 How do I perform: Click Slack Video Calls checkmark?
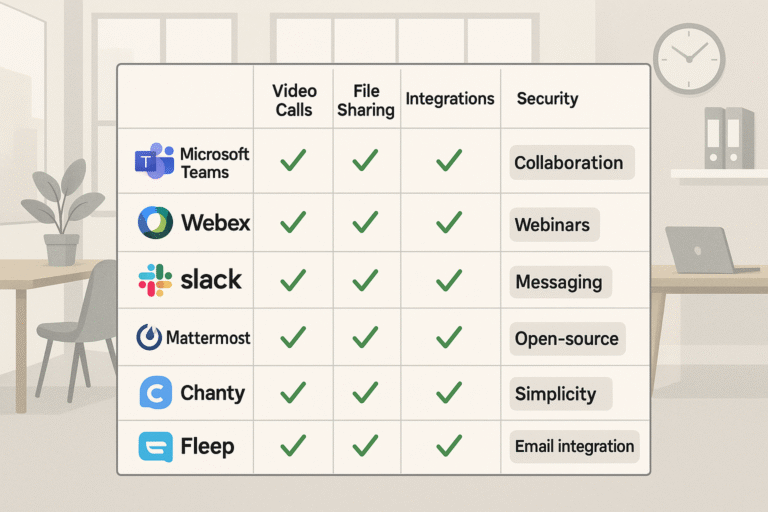coord(293,280)
